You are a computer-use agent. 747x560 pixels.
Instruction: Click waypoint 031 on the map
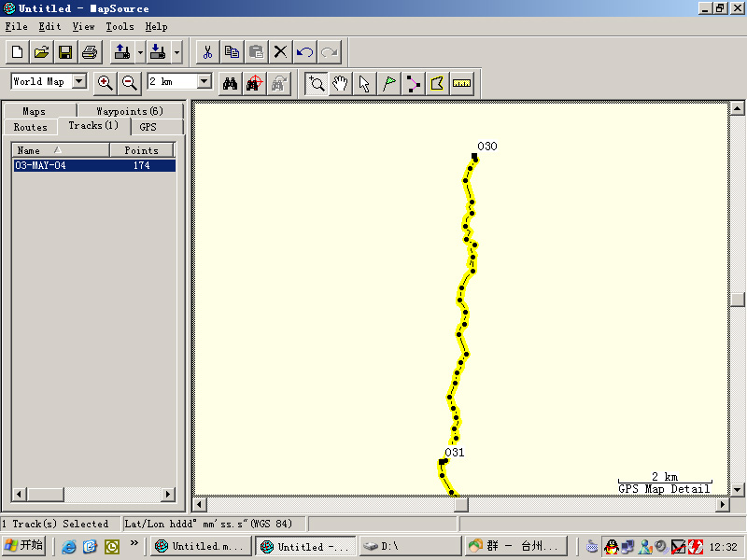442,462
